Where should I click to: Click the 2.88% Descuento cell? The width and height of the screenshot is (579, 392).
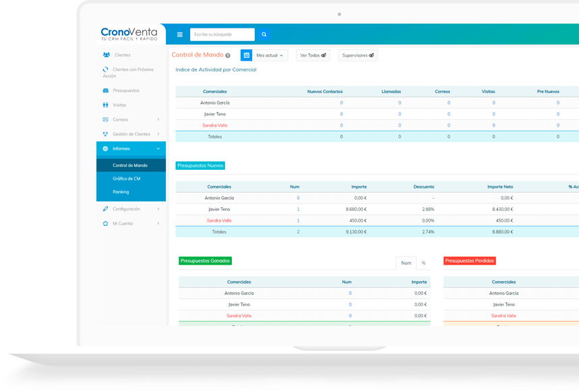pyautogui.click(x=428, y=209)
